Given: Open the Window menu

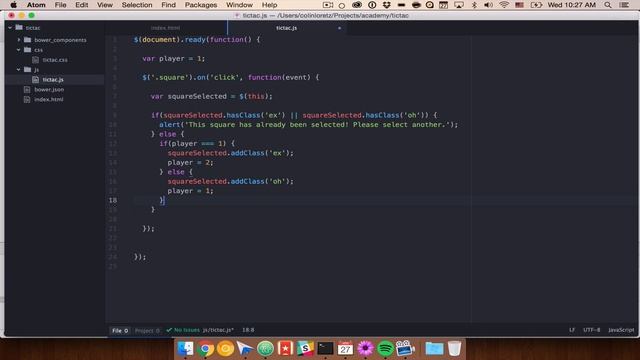Looking at the screenshot, I should [x=239, y=5].
